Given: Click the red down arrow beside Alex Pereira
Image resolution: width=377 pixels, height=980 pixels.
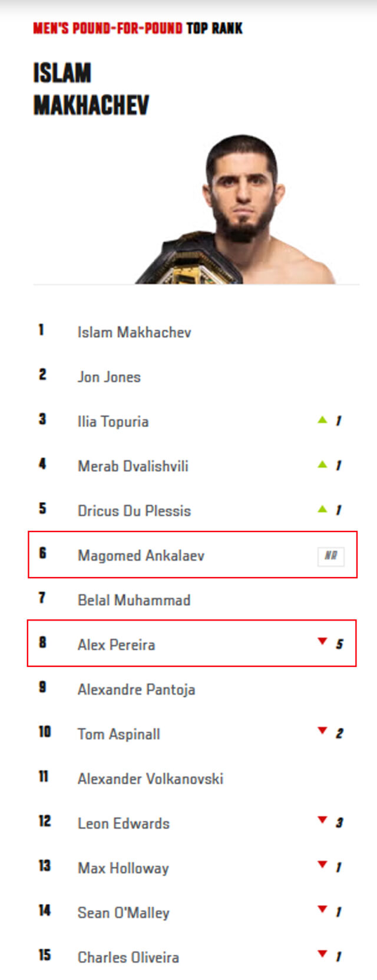Looking at the screenshot, I should pos(322,642).
